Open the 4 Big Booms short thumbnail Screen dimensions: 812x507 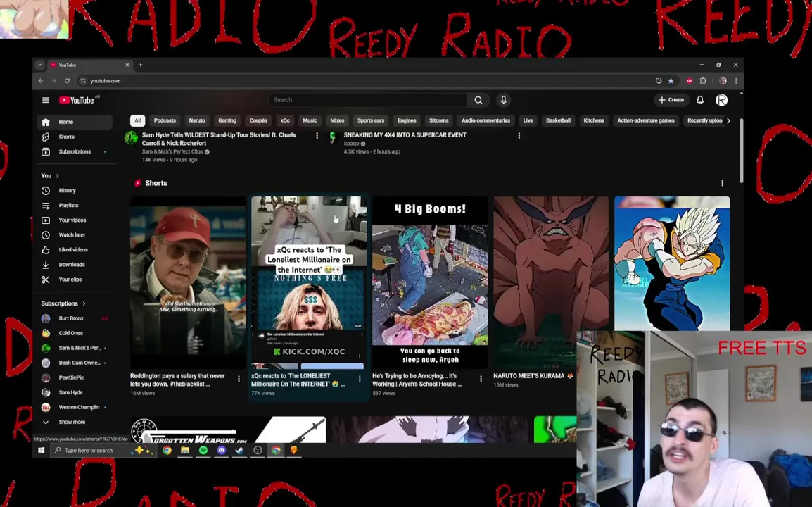click(x=430, y=282)
